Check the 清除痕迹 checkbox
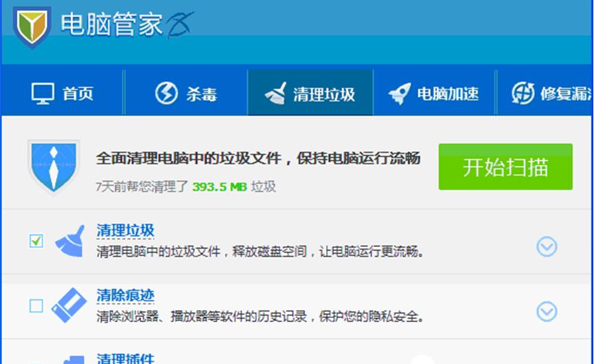594x364 pixels. (x=36, y=306)
